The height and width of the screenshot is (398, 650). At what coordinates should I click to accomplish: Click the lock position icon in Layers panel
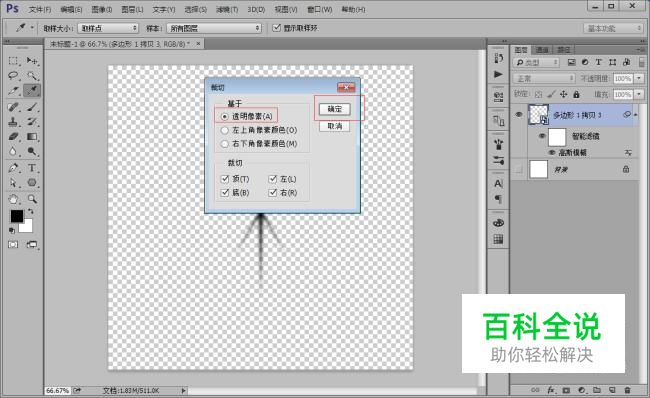point(563,95)
